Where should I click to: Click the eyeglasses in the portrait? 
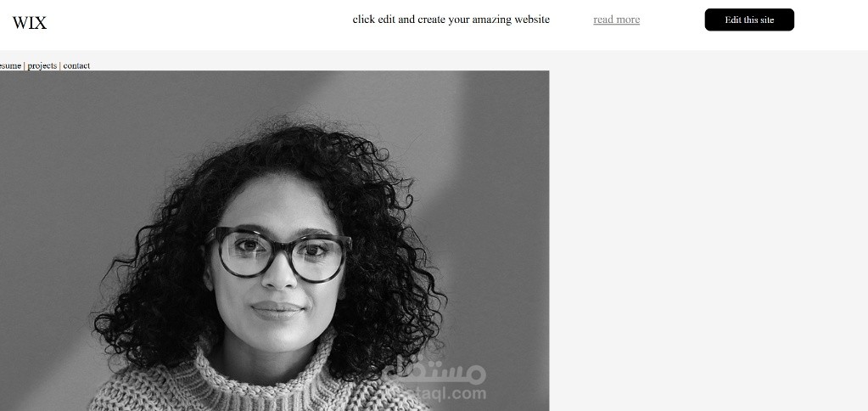click(x=279, y=254)
